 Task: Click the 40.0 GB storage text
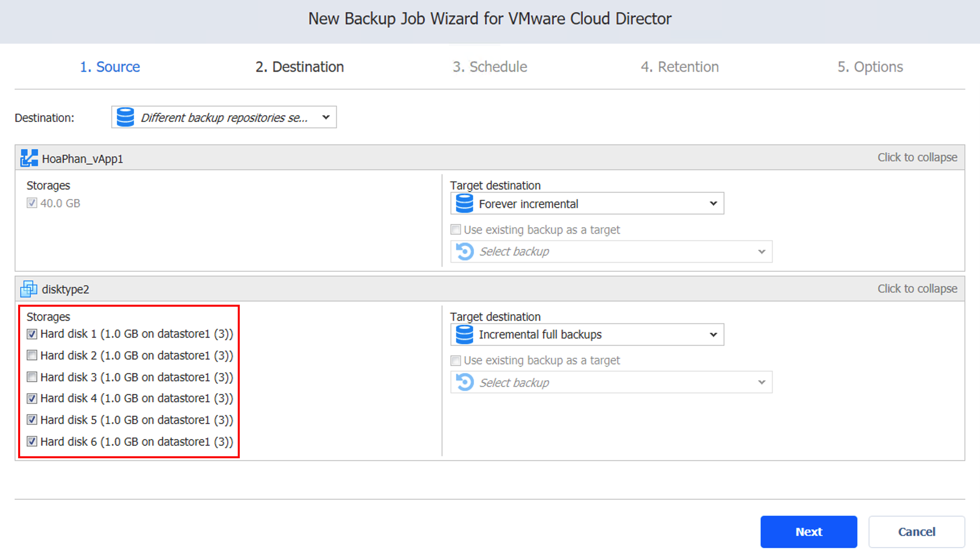click(x=60, y=203)
